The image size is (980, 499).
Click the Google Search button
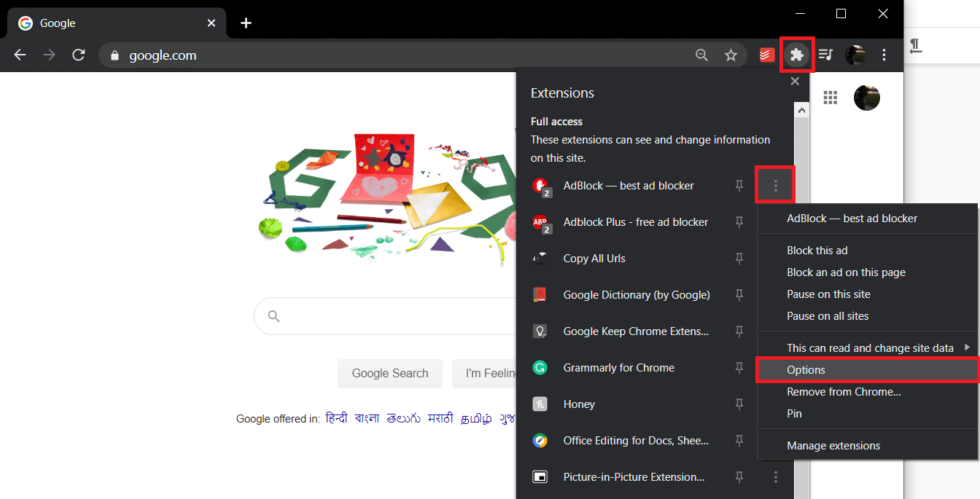390,373
